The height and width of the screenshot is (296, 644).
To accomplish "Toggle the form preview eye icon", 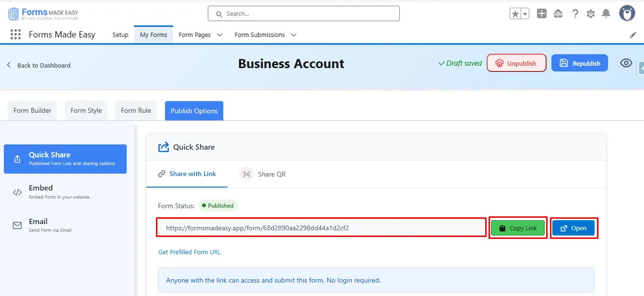I will tap(626, 63).
